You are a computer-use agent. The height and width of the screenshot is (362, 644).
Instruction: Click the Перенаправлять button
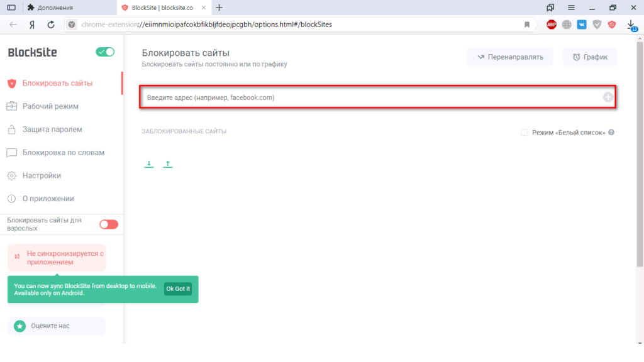coord(510,57)
